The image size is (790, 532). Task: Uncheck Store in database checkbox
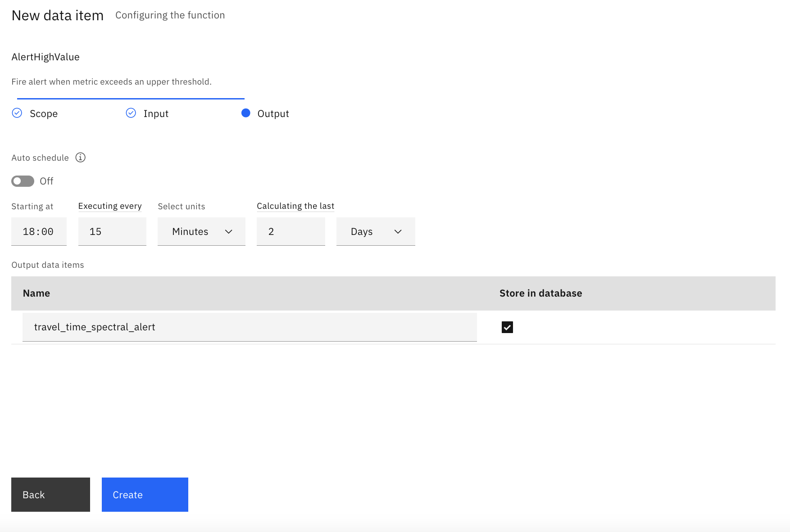click(x=507, y=327)
